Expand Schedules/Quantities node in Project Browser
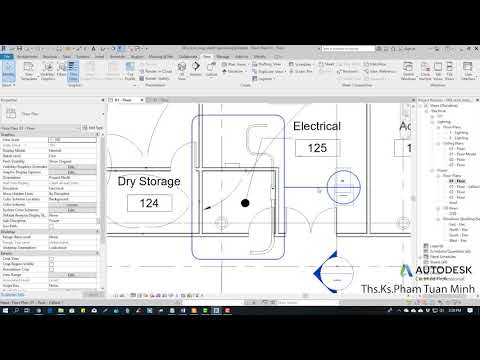 pyautogui.click(x=426, y=251)
